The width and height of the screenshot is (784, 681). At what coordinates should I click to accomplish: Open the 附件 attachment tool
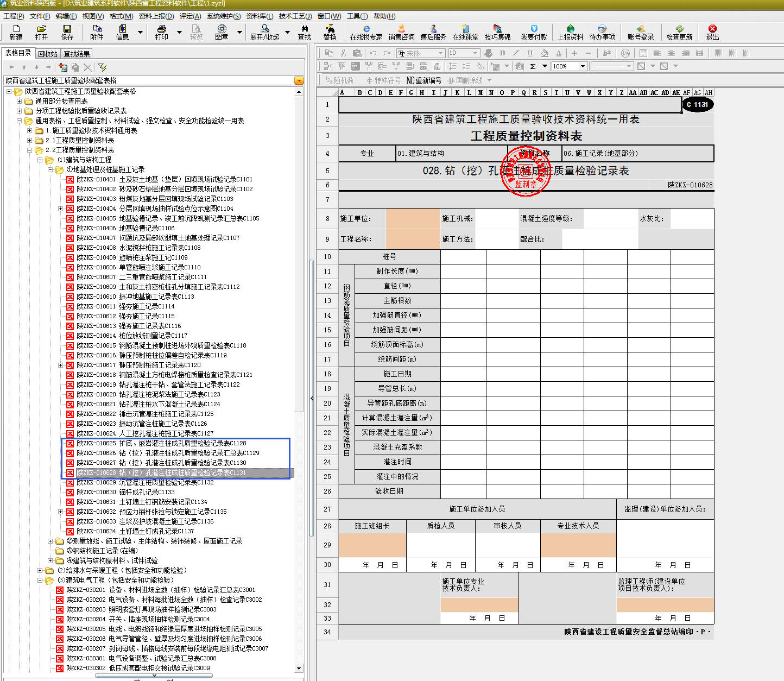pyautogui.click(x=97, y=32)
